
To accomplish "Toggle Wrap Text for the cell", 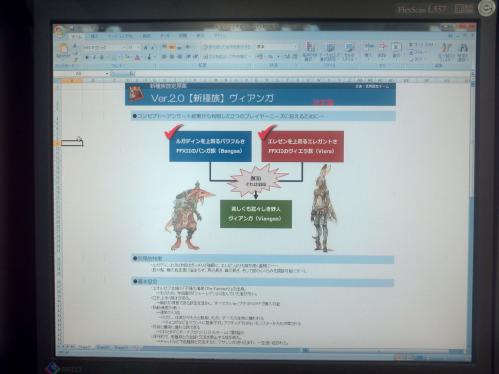I will coord(227,47).
